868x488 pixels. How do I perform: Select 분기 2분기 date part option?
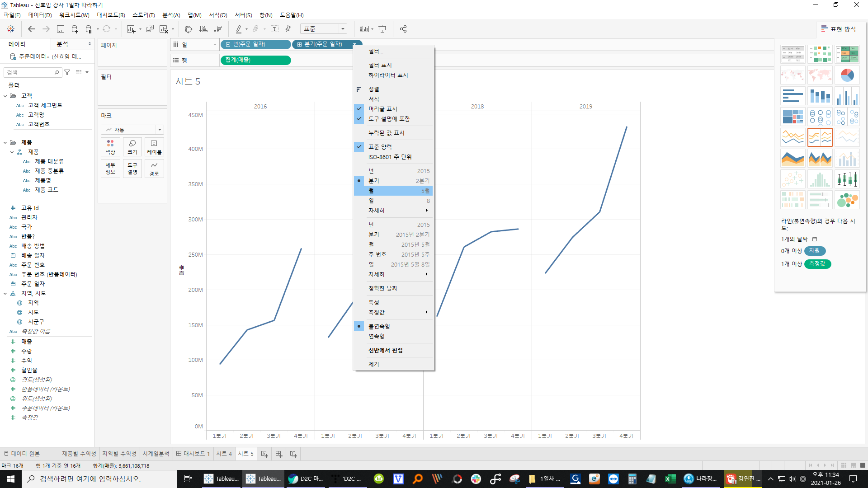coord(393,181)
